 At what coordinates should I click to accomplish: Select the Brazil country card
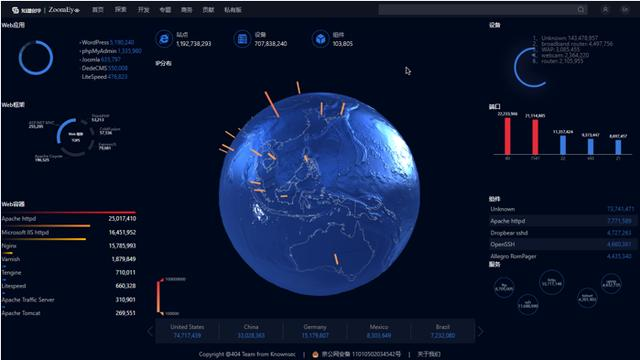443,331
